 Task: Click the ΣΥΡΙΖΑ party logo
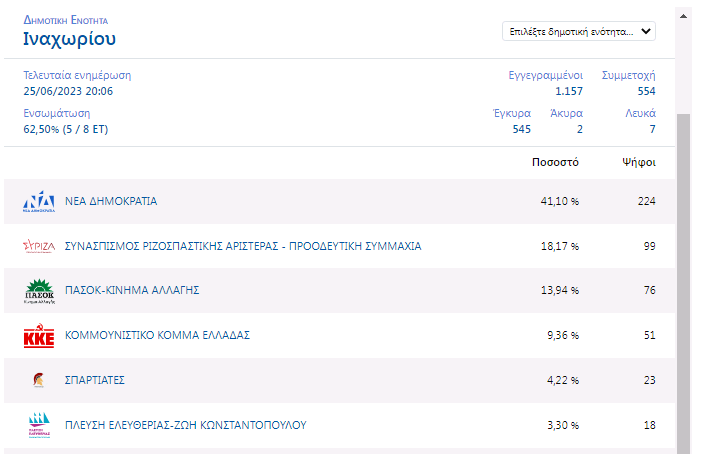click(38, 246)
